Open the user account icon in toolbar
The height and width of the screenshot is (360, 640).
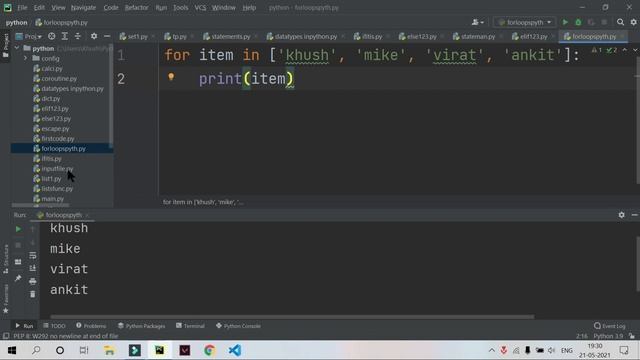477,22
